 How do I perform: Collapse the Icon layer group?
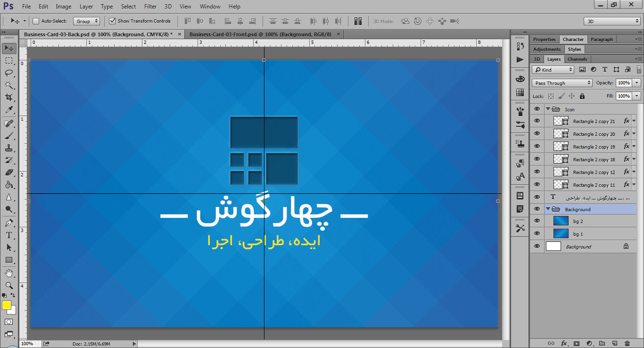click(548, 109)
